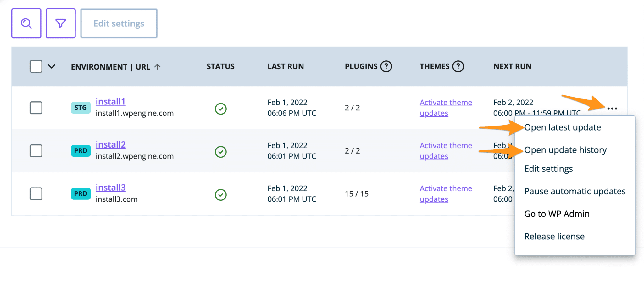Open the install2 environment link
The image size is (644, 286).
111,144
